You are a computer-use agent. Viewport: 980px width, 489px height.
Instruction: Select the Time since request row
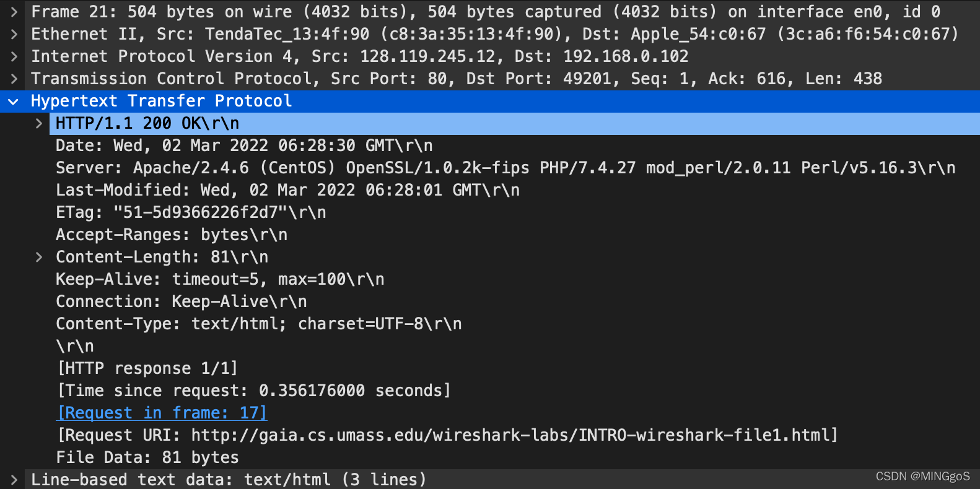click(253, 390)
